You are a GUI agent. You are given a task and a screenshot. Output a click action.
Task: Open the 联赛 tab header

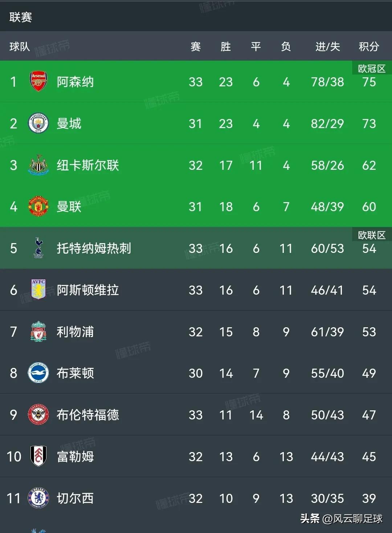[21, 17]
